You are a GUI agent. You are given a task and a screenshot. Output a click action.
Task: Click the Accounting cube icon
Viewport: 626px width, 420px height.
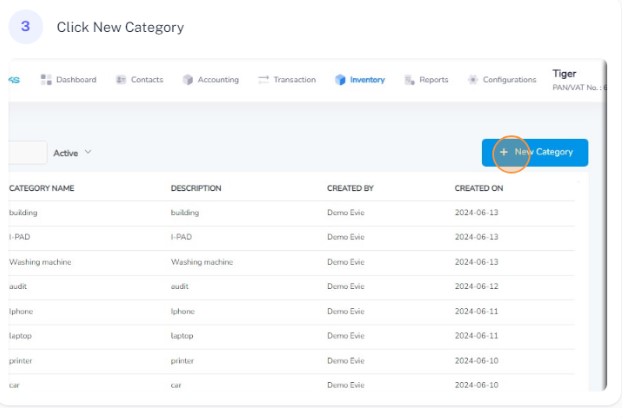coord(188,79)
